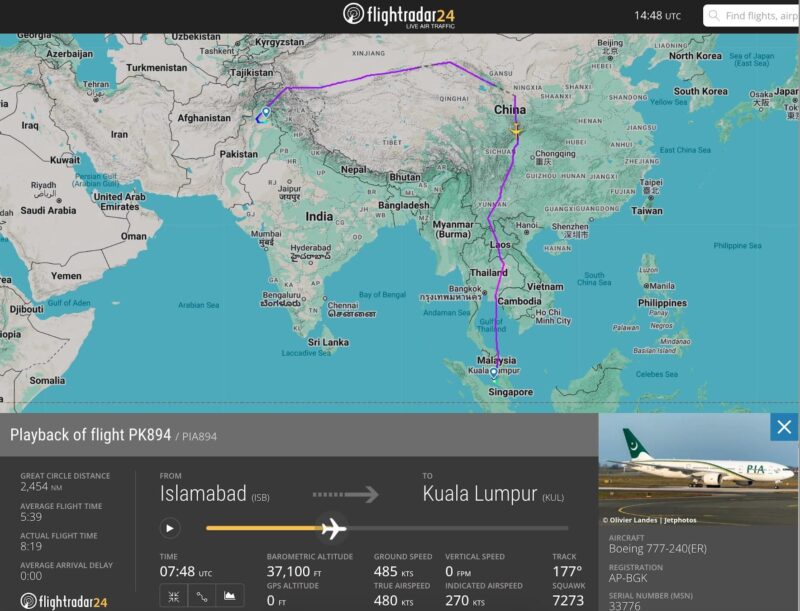
Task: Click actual flight time 8:19
Action: [31, 546]
